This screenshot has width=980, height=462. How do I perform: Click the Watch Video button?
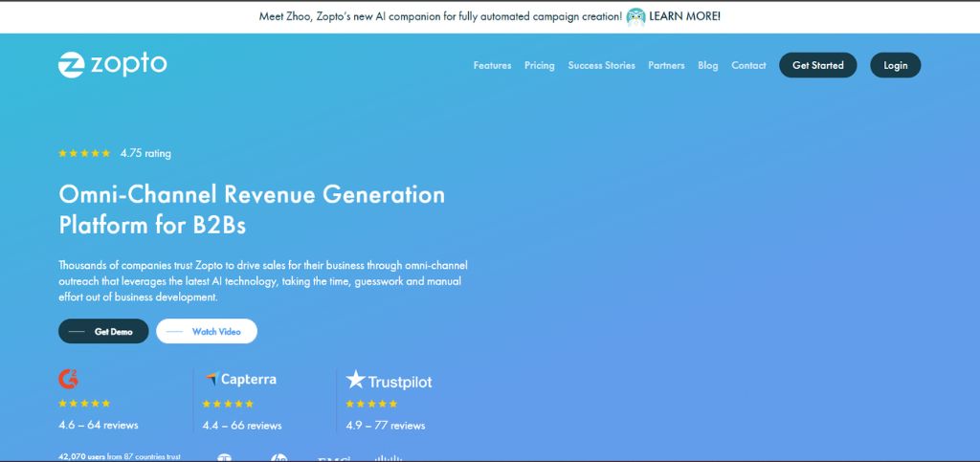(x=207, y=332)
